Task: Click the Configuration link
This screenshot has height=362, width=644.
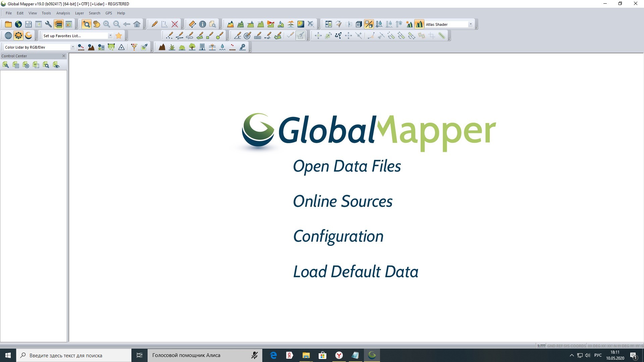Action: (x=338, y=237)
